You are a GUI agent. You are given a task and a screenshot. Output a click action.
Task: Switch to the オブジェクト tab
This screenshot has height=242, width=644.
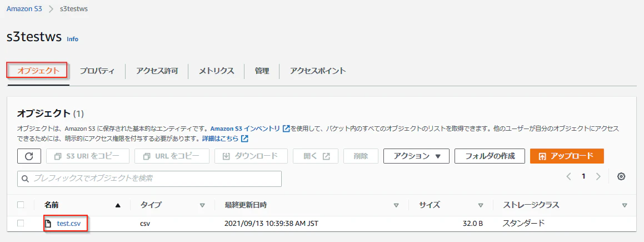pyautogui.click(x=38, y=71)
